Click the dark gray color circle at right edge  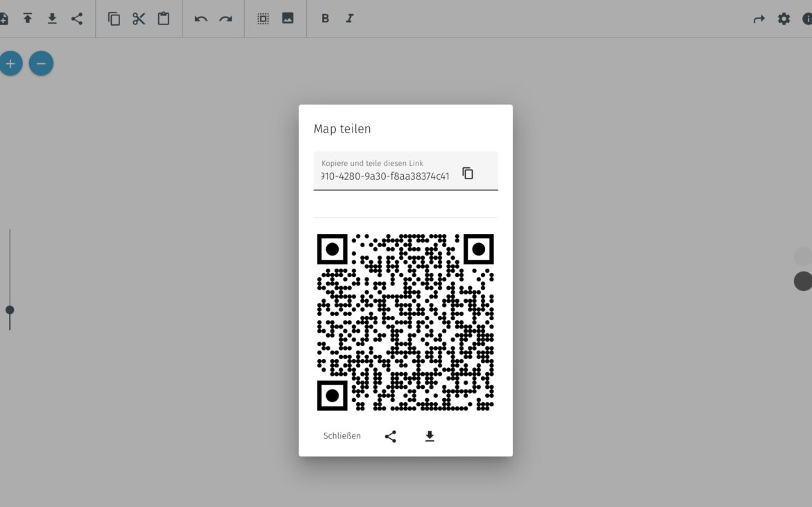(803, 281)
